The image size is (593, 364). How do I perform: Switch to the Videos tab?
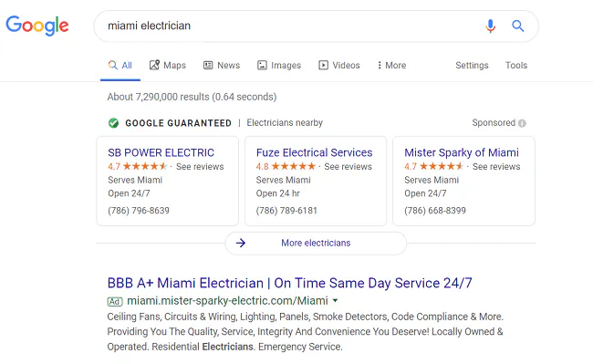pyautogui.click(x=339, y=65)
